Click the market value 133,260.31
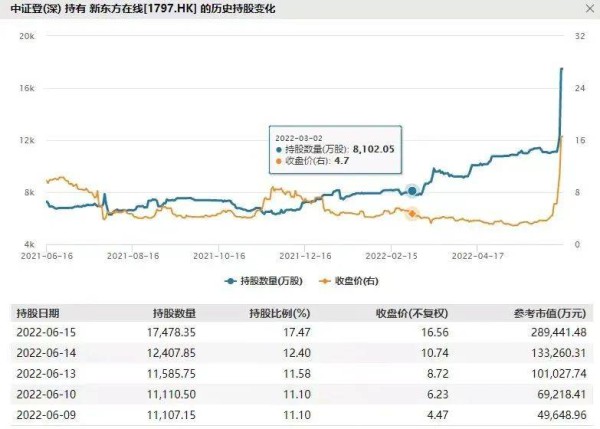Viewport: 600px width, 429px height. (558, 353)
